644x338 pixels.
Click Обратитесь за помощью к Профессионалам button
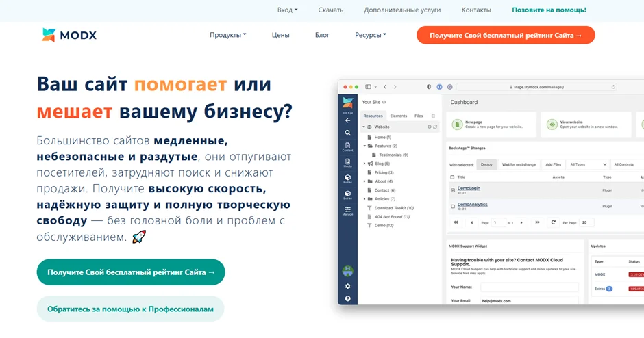[x=131, y=309]
